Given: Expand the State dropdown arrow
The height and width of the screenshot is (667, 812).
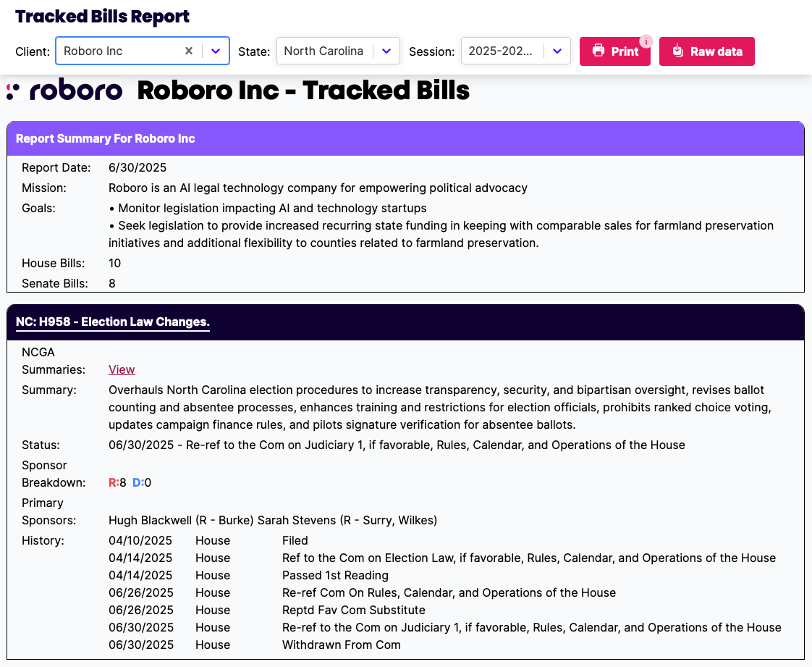Looking at the screenshot, I should tap(386, 51).
